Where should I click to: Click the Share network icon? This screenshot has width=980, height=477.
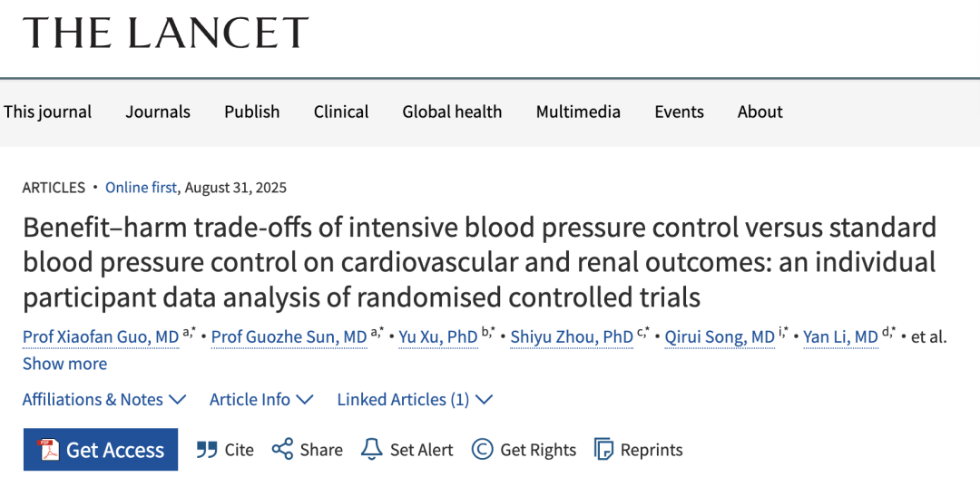[x=282, y=450]
